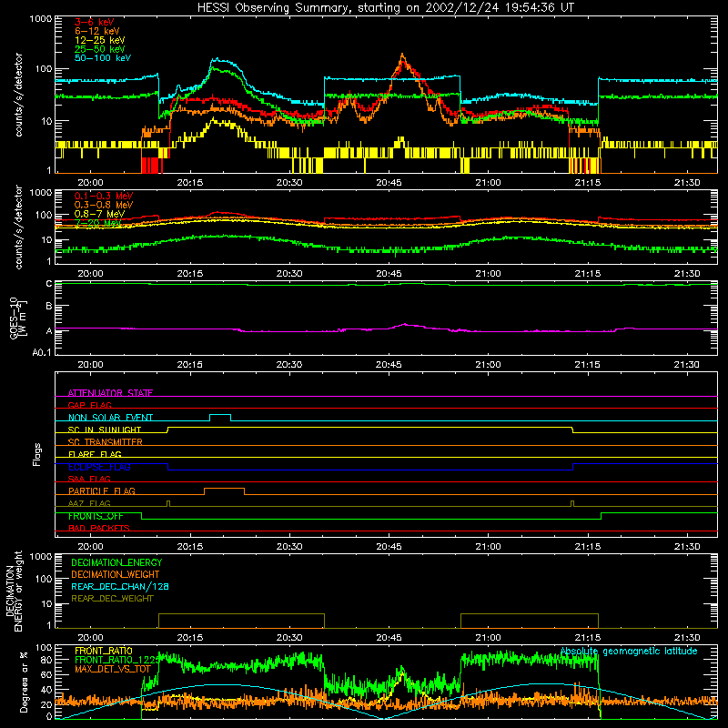This screenshot has height=728, width=728.
Task: Select the NON_SOLAR_EVENT flag label
Action: click(110, 418)
